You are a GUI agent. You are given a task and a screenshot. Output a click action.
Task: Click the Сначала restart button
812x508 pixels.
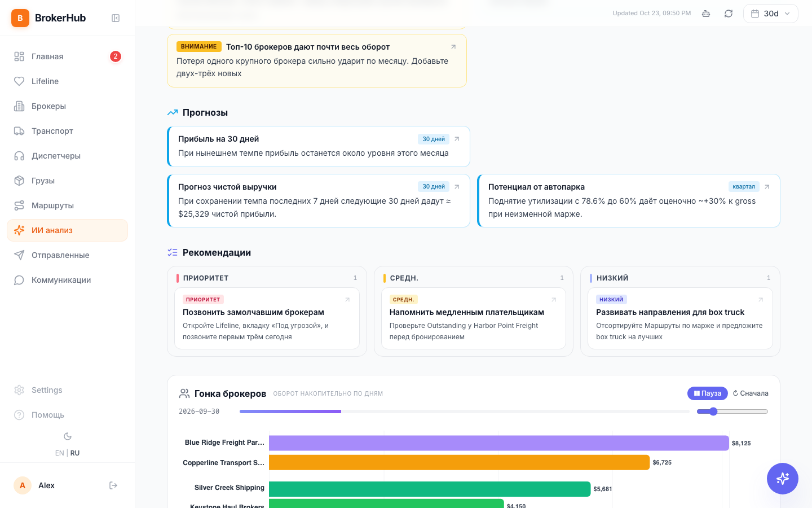pyautogui.click(x=751, y=393)
